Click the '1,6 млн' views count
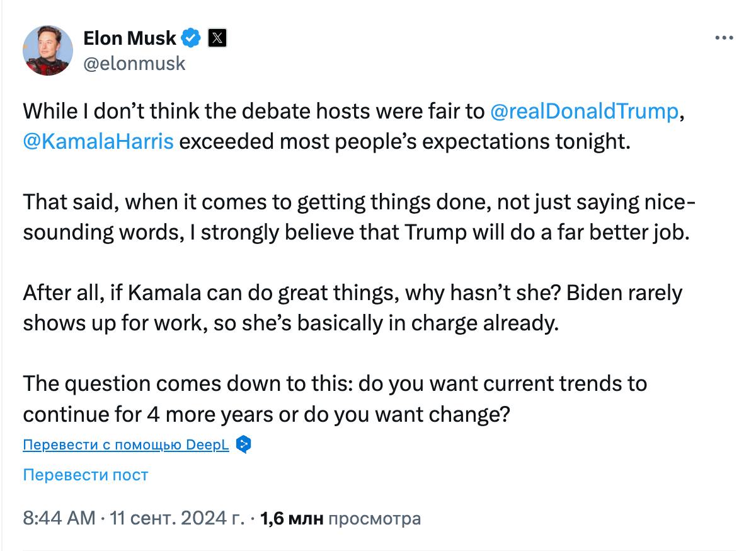This screenshot has height=551, width=756. (292, 519)
